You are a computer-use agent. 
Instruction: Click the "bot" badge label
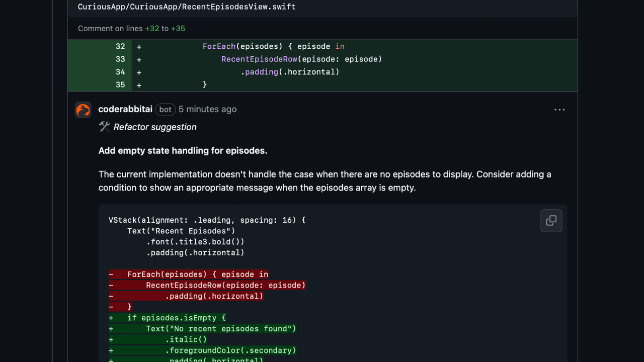coord(165,109)
